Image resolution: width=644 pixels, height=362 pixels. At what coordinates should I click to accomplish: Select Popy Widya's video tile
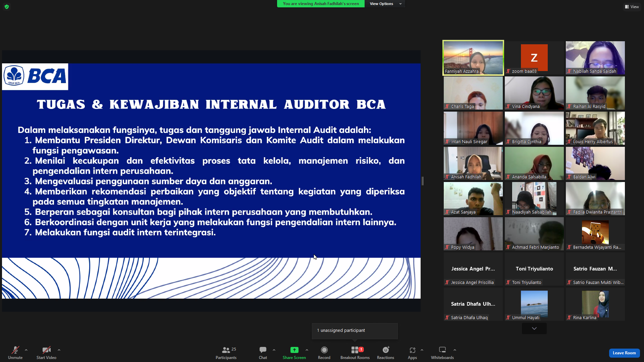(x=473, y=234)
